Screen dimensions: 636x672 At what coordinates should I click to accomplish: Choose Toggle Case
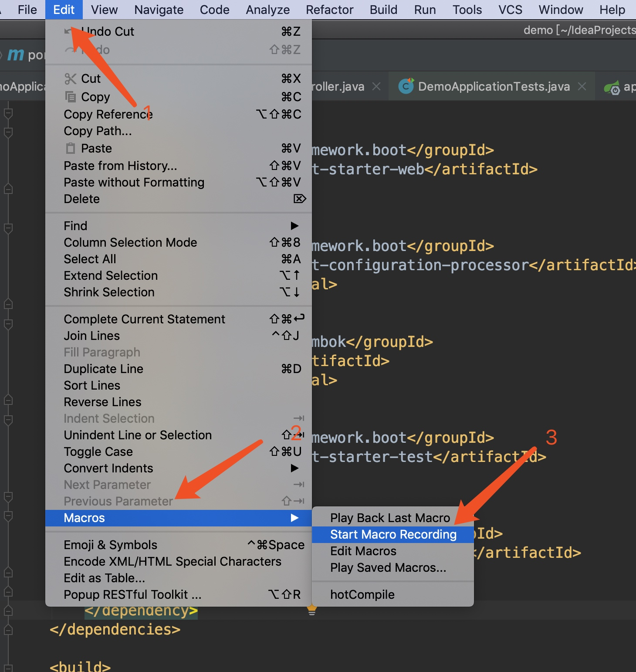point(179,451)
